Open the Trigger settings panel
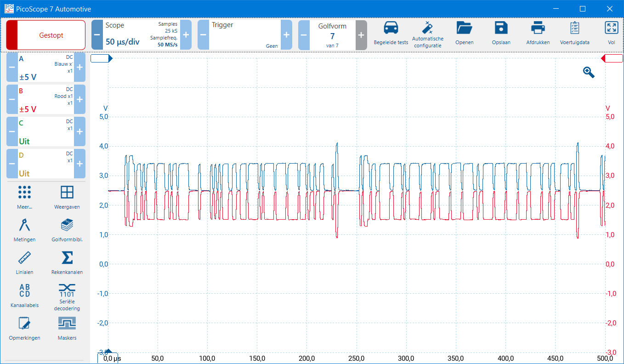The height and width of the screenshot is (364, 624). pyautogui.click(x=244, y=35)
